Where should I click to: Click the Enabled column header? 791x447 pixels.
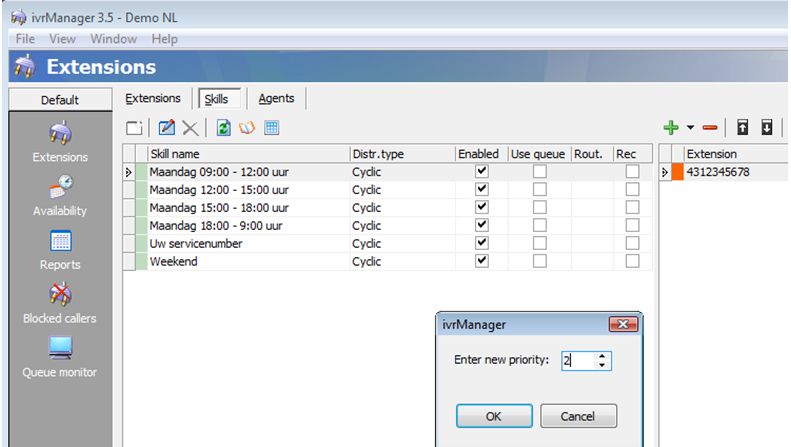(481, 154)
